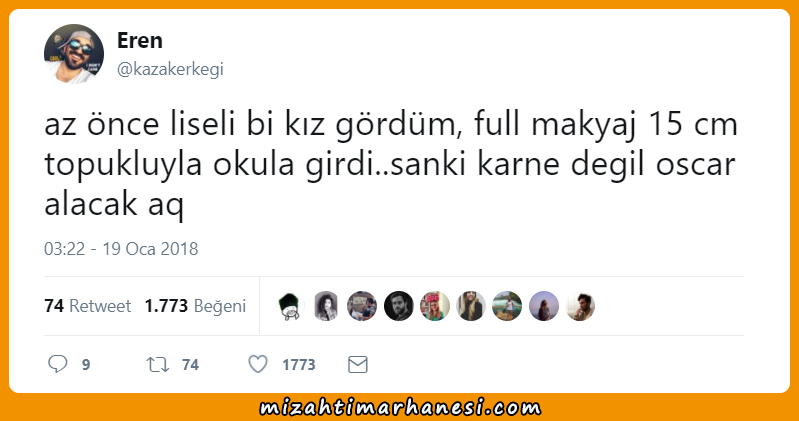Click the envelope direct message icon
Image resolution: width=799 pixels, height=421 pixels.
pyautogui.click(x=358, y=364)
